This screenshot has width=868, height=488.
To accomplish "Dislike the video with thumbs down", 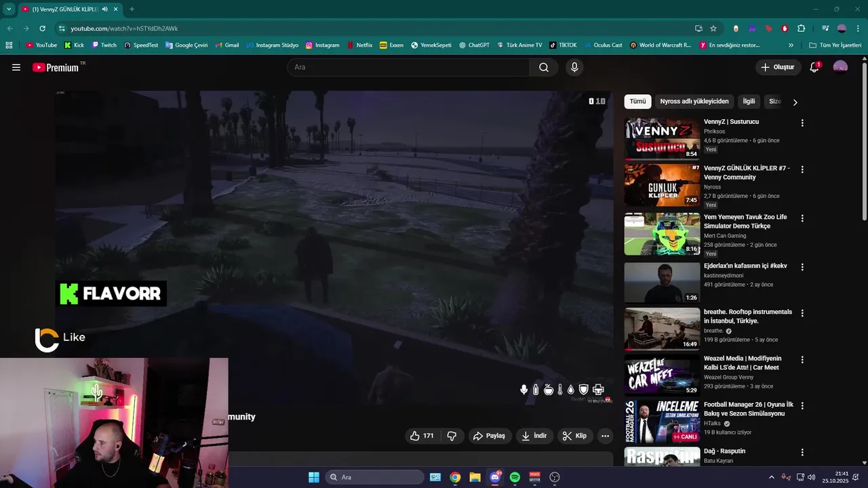I will click(452, 436).
